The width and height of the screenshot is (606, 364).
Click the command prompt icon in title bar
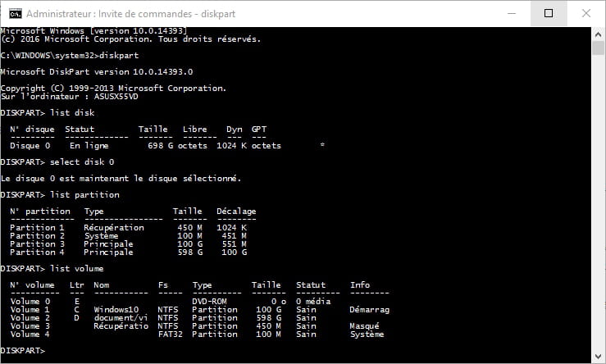pyautogui.click(x=15, y=14)
